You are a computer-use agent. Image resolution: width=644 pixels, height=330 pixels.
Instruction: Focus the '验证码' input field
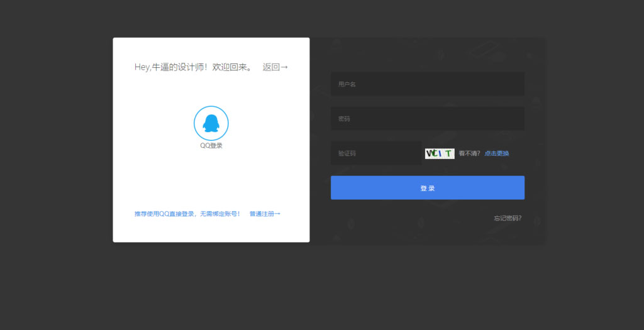pyautogui.click(x=375, y=153)
